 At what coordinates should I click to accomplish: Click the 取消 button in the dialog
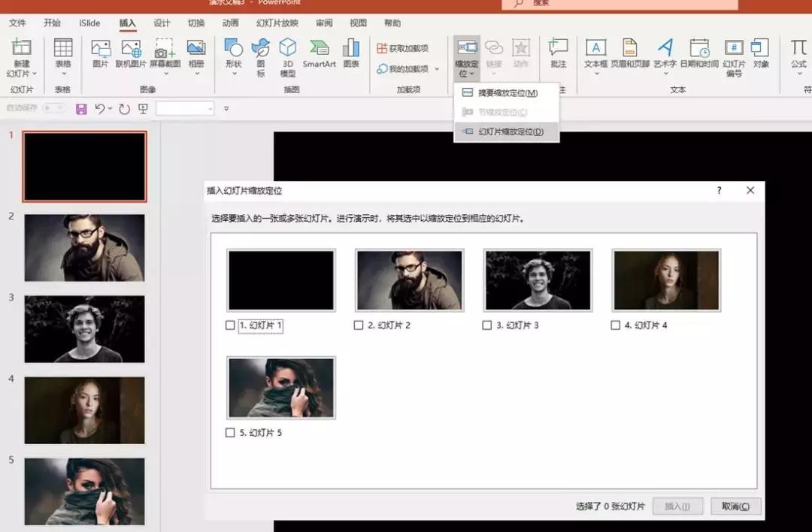735,506
